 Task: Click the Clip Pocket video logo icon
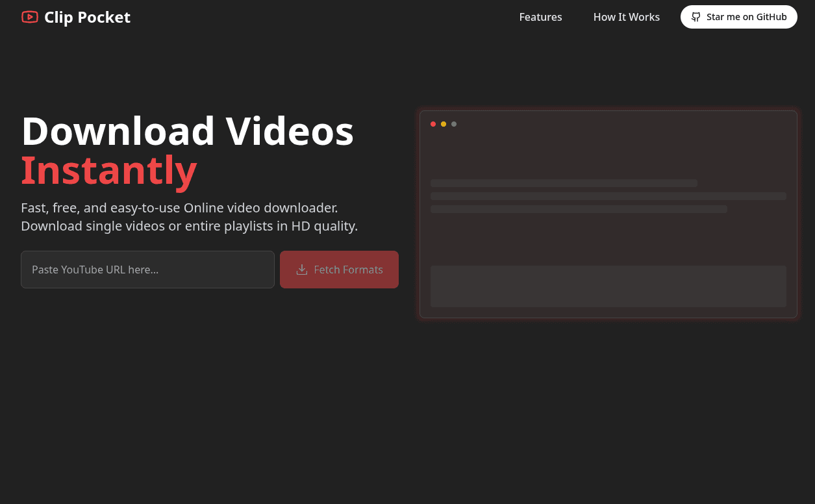point(30,17)
